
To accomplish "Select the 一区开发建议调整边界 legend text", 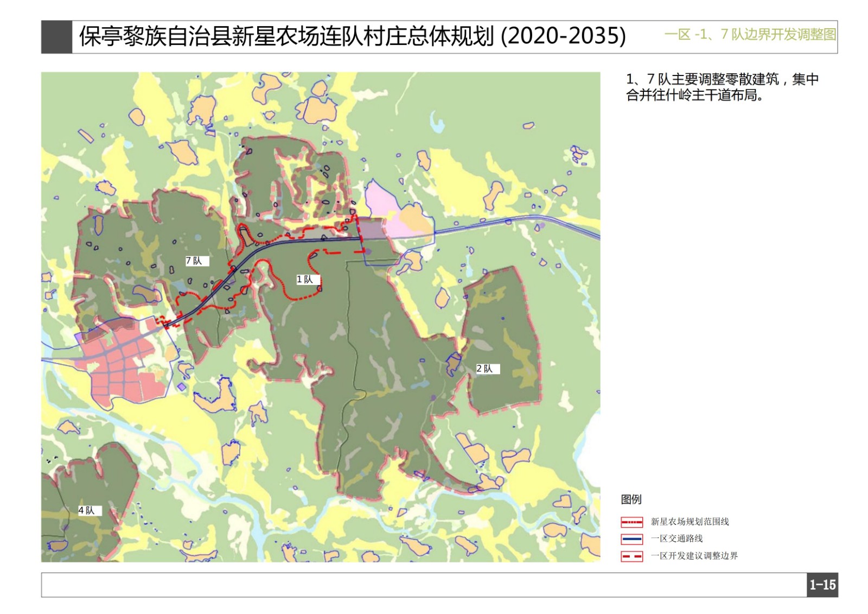I will point(694,556).
